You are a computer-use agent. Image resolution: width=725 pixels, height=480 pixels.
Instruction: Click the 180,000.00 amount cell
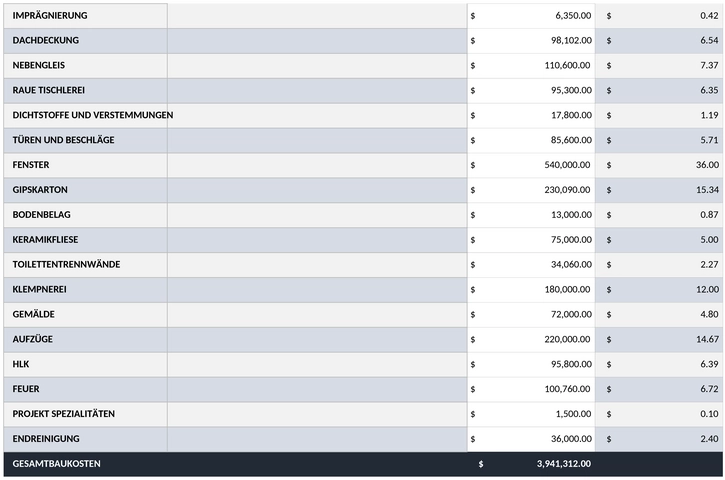pos(531,290)
